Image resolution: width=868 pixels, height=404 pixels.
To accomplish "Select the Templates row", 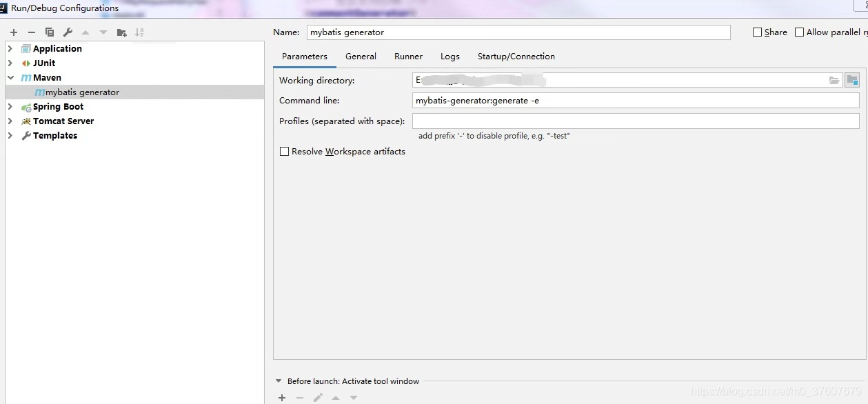I will point(134,136).
